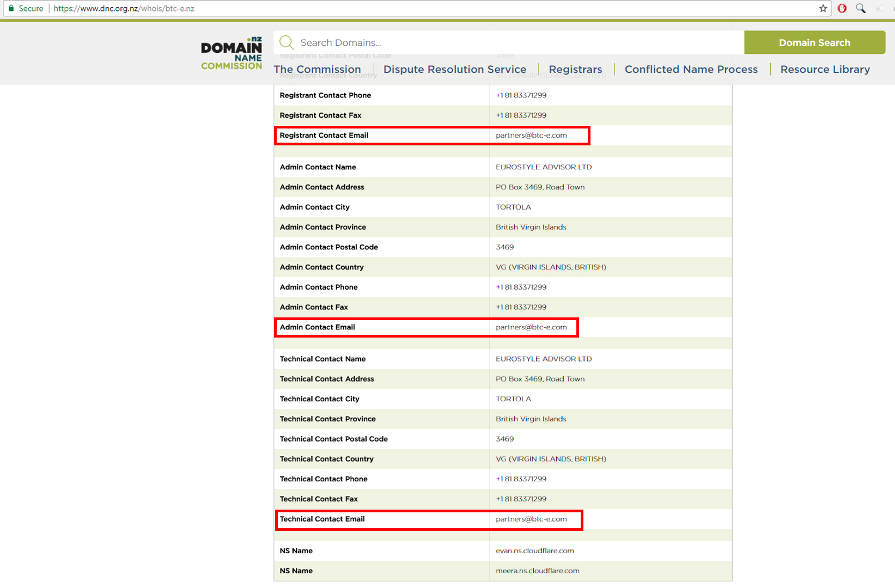The height and width of the screenshot is (588, 895).
Task: Click the Secure padlock icon in the address bar
Action: (11, 8)
